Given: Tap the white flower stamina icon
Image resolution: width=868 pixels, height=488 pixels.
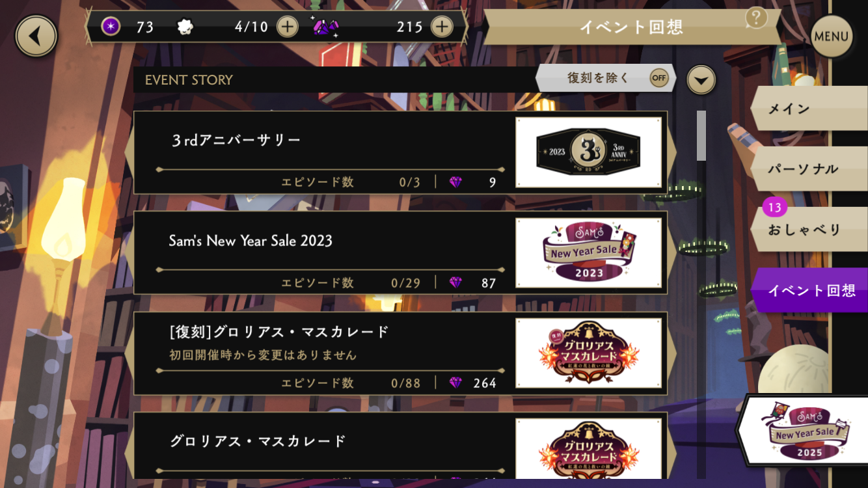Looking at the screenshot, I should coord(185,27).
